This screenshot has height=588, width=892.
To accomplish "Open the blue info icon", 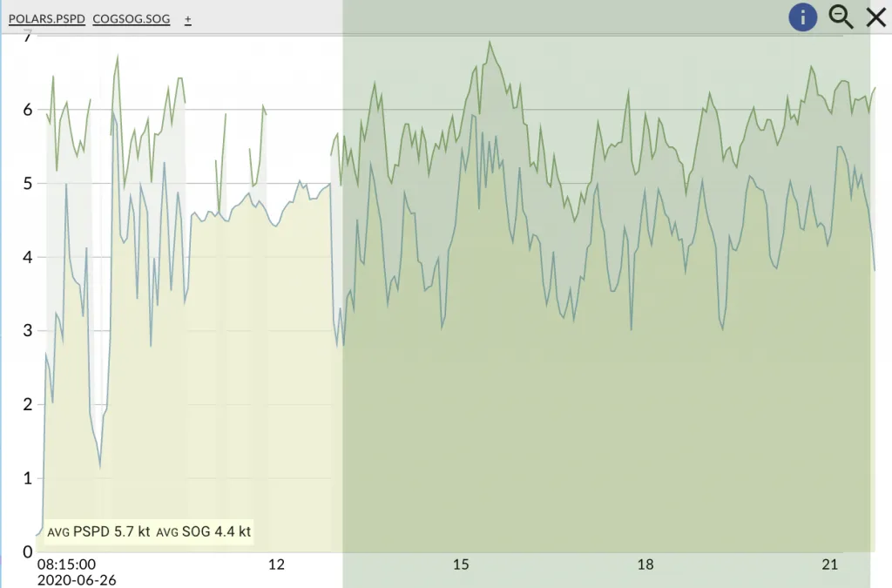I will 802,17.
